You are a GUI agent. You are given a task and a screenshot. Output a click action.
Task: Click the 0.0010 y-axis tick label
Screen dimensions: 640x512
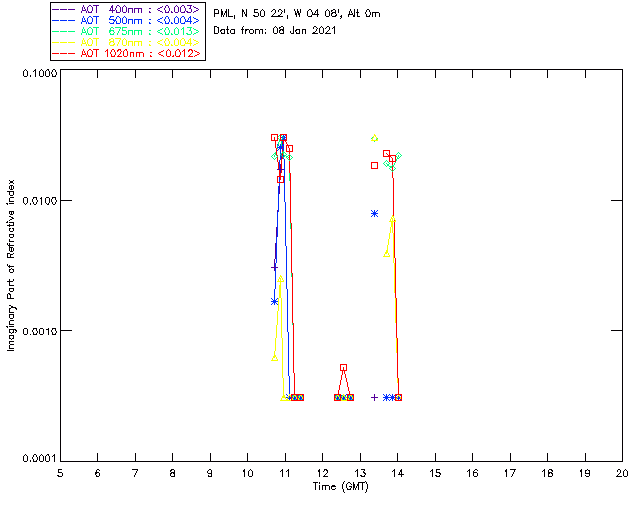pyautogui.click(x=39, y=331)
